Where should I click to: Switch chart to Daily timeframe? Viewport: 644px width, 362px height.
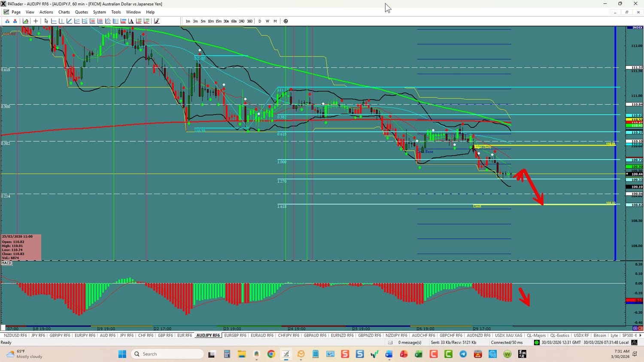(x=260, y=21)
